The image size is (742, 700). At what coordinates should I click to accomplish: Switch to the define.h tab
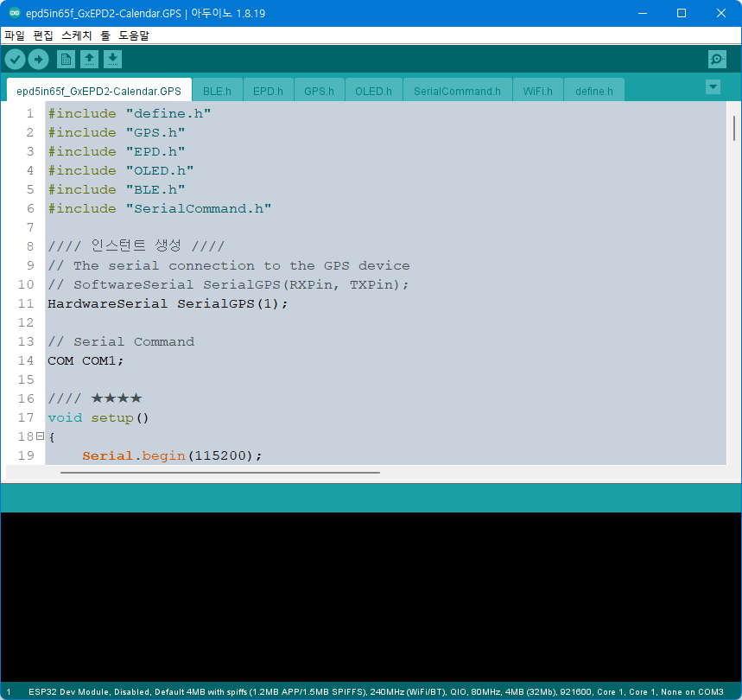point(594,91)
